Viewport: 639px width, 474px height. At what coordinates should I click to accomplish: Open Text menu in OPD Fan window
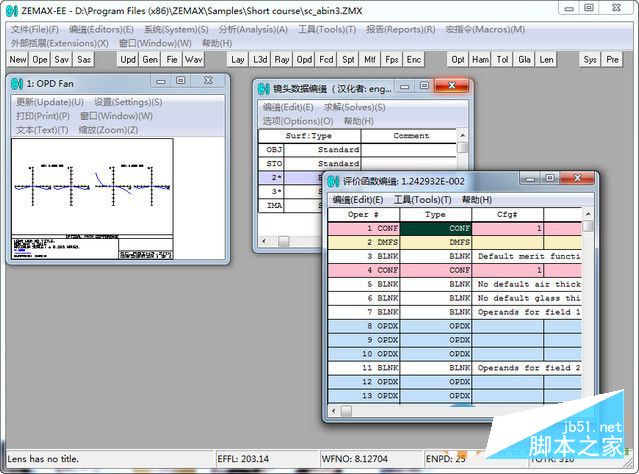click(42, 130)
